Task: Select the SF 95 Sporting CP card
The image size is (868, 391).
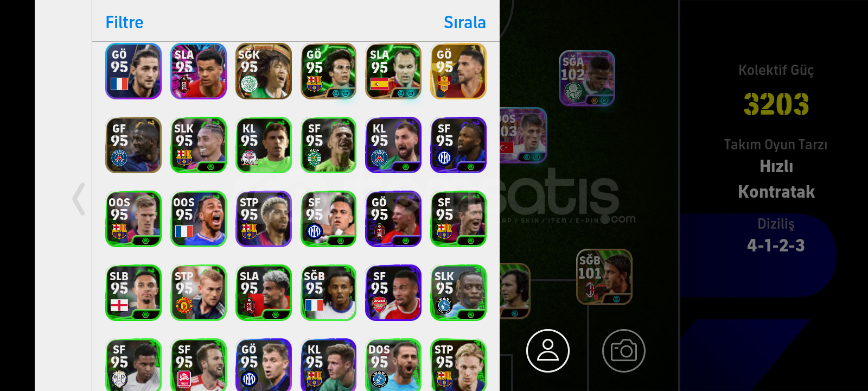Action: tap(329, 145)
